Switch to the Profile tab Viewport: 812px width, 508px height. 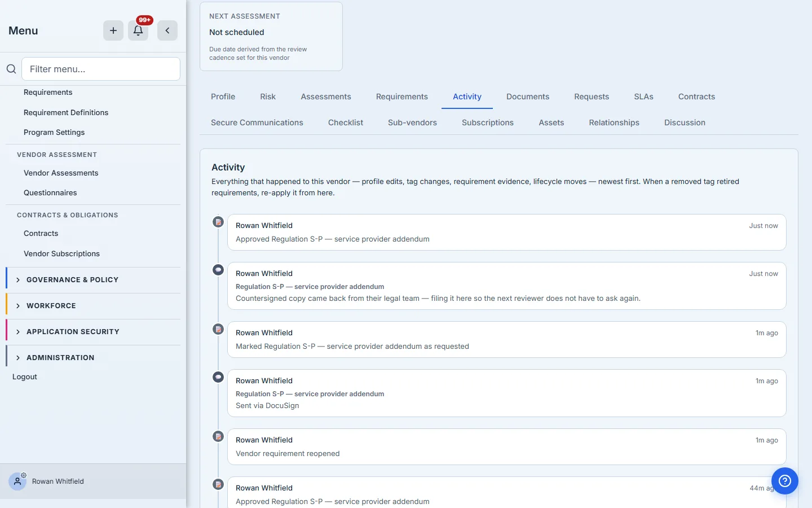(223, 97)
